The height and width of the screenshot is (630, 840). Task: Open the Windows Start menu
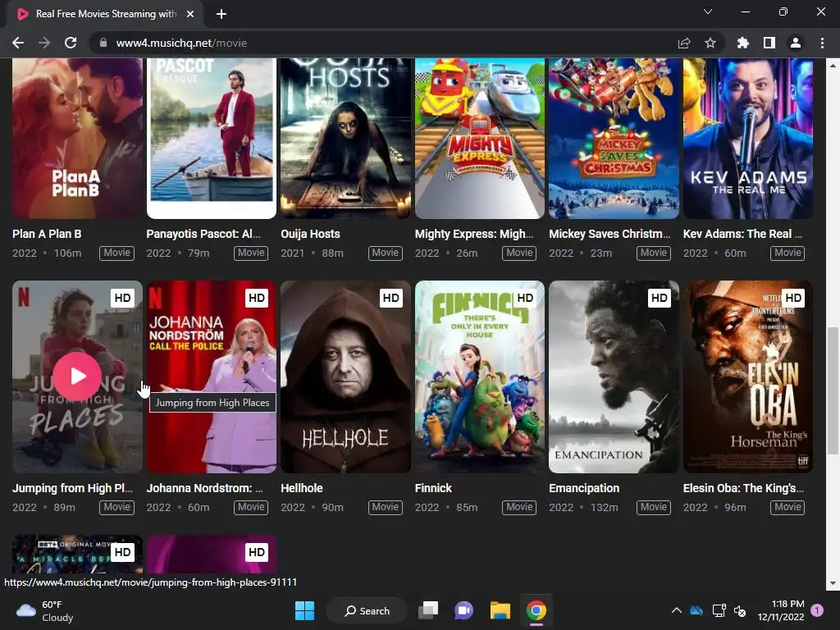305,610
